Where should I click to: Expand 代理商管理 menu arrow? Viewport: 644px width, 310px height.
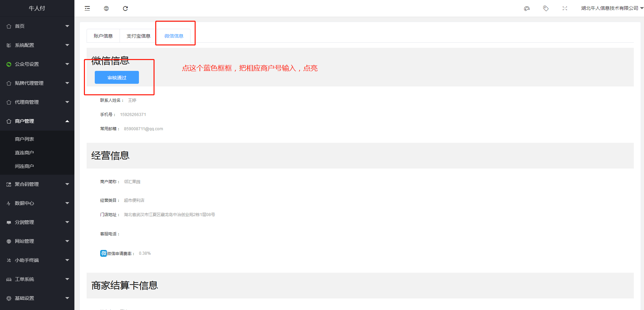(67, 102)
